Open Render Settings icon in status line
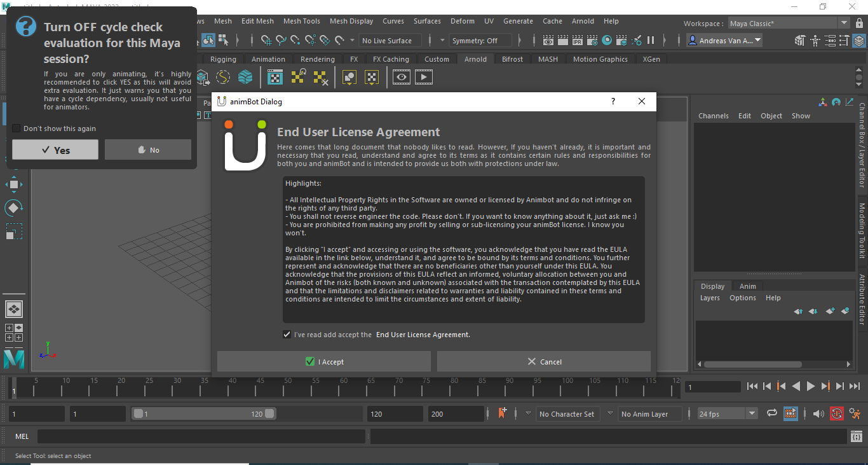Image resolution: width=868 pixels, height=465 pixels. pyautogui.click(x=592, y=40)
